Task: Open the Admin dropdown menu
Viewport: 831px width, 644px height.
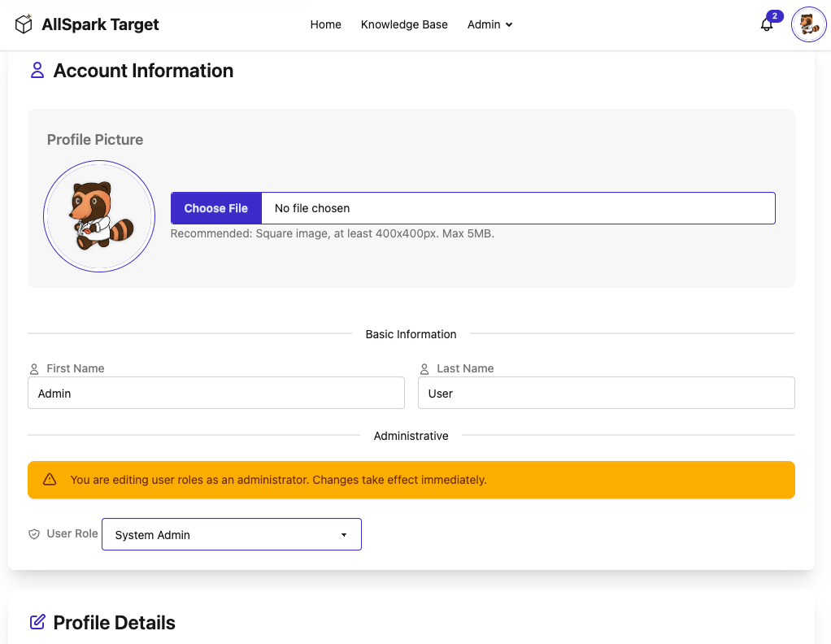Action: point(489,24)
